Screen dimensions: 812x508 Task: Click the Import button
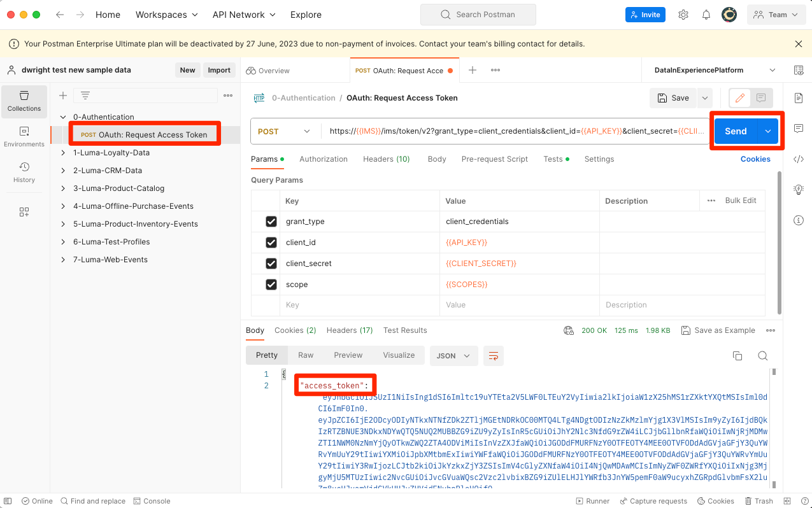[x=219, y=70]
